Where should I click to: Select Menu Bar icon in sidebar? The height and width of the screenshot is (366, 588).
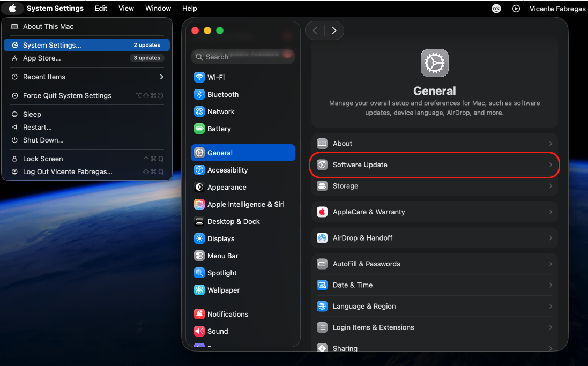pyautogui.click(x=199, y=256)
